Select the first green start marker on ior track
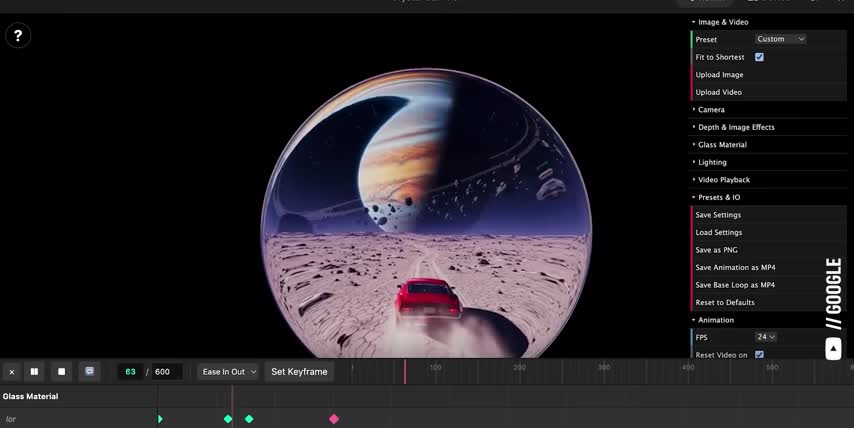This screenshot has width=854, height=428. point(160,419)
